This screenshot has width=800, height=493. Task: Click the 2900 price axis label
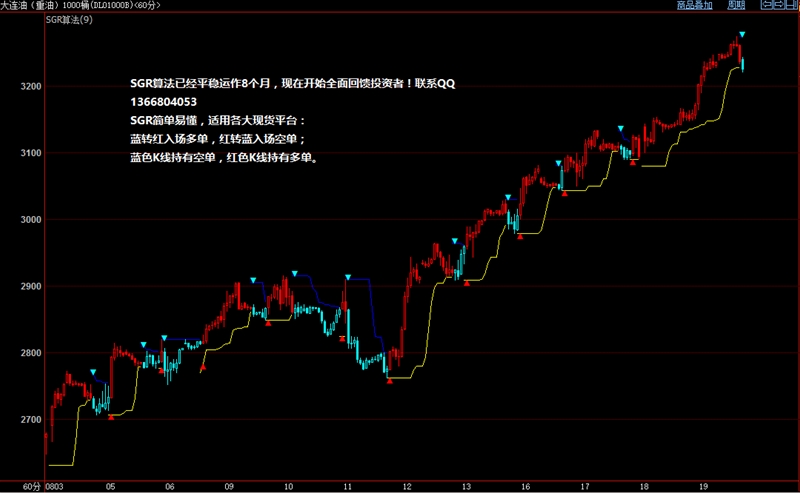coord(31,287)
